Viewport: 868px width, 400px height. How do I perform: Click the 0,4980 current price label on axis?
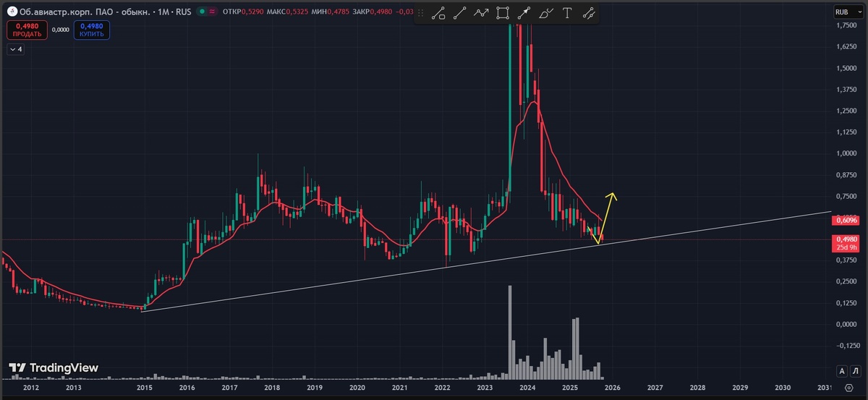[847, 239]
